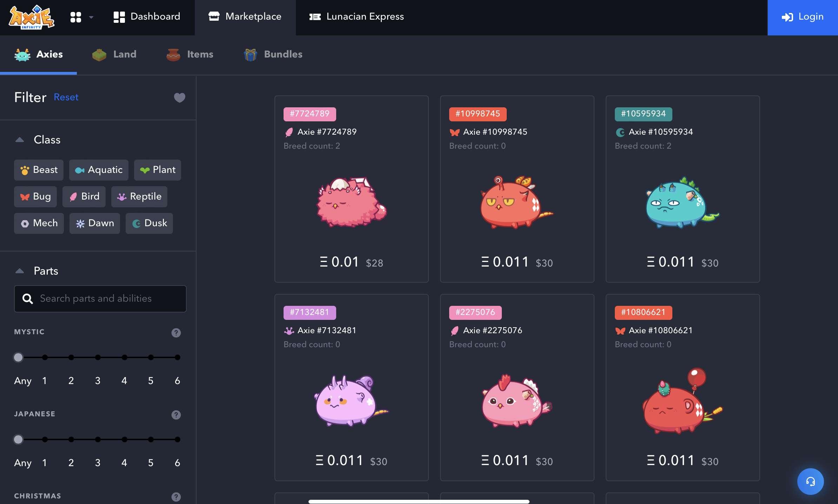Click the magnifier icon in parts search

(x=28, y=298)
